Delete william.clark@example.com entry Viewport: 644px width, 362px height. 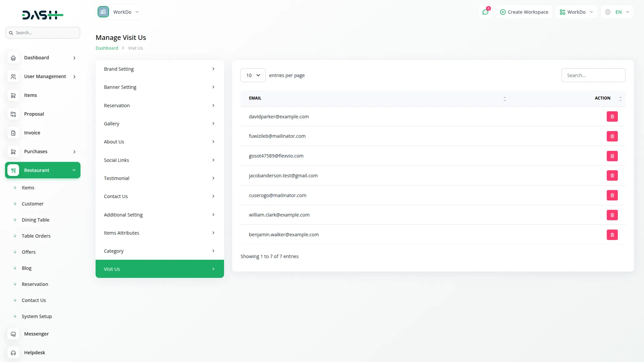click(x=612, y=215)
